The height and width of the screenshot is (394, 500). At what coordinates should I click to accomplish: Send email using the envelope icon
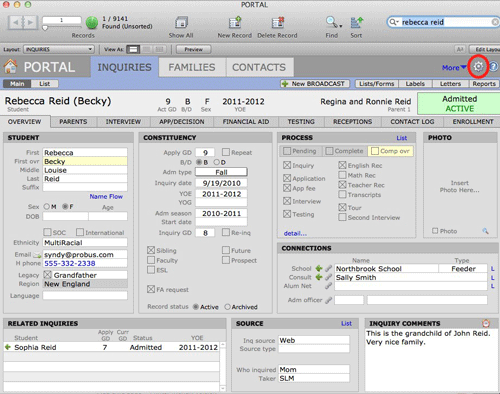coord(37,255)
